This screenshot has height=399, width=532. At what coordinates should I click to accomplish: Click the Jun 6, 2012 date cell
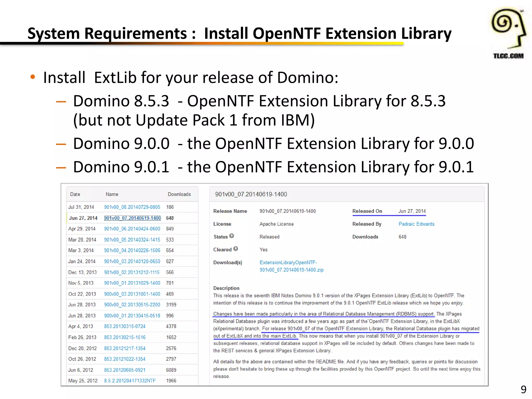81,370
